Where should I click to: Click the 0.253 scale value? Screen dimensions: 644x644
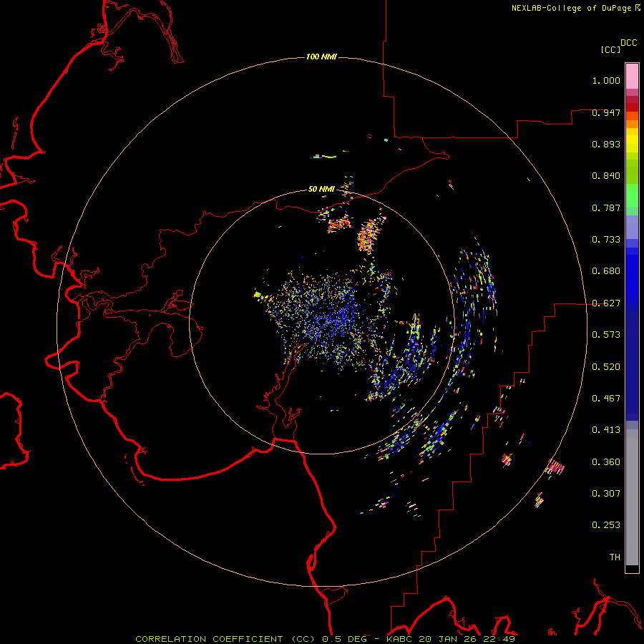606,525
